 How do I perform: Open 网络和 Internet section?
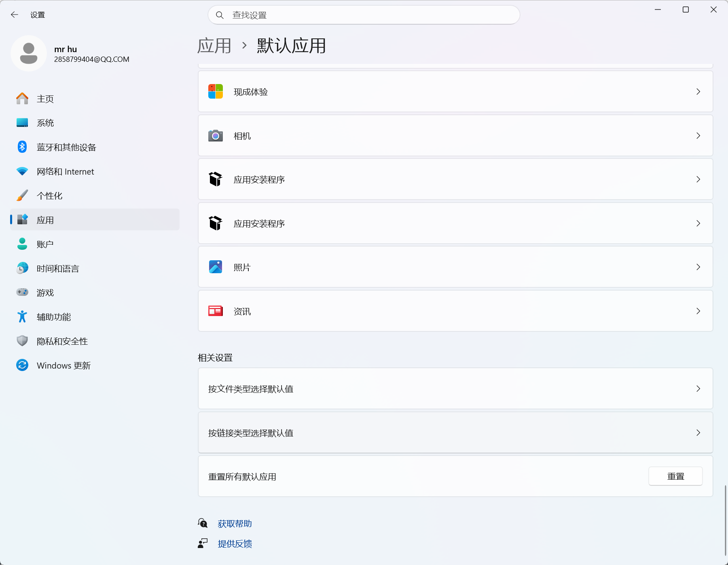pyautogui.click(x=95, y=171)
